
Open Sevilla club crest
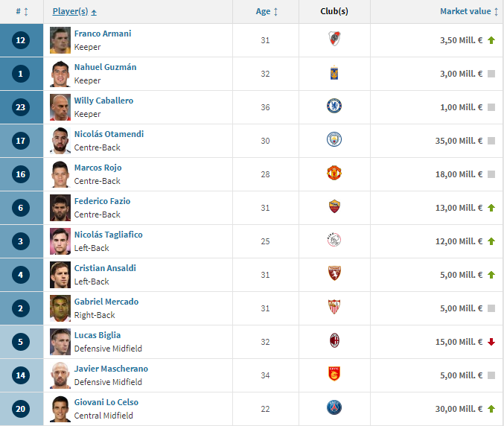click(x=334, y=307)
